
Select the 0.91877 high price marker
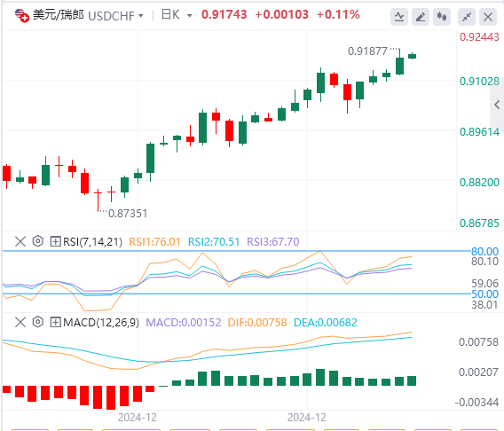(x=367, y=51)
